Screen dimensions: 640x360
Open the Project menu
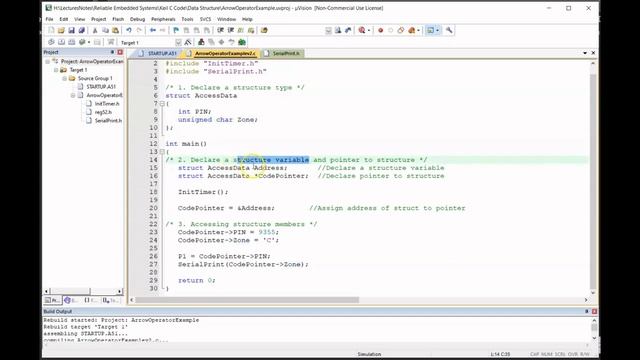tap(98, 19)
